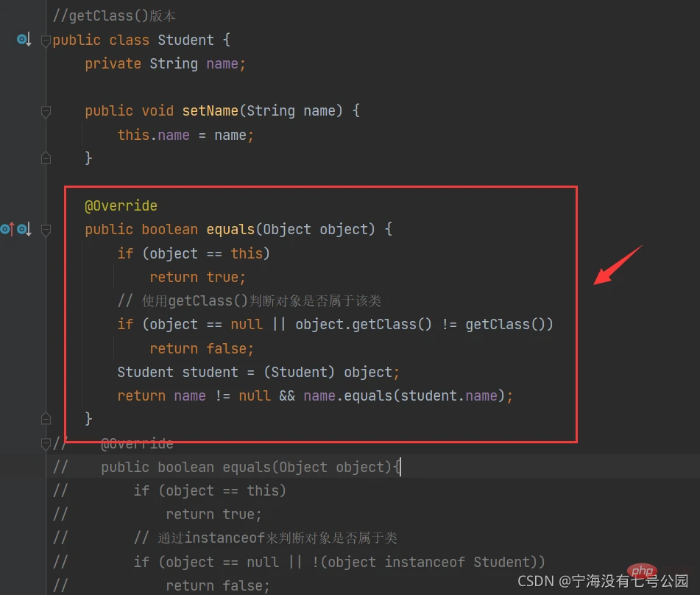Viewport: 700px width, 595px height.
Task: Collapse the Student class using the gutter fold marker
Action: point(46,40)
